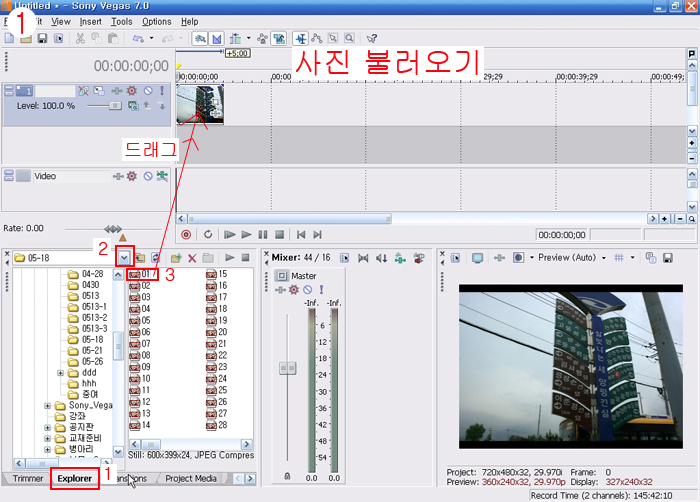700x502 pixels.
Task: Click the Paste icon in toolbar
Action: [113, 39]
